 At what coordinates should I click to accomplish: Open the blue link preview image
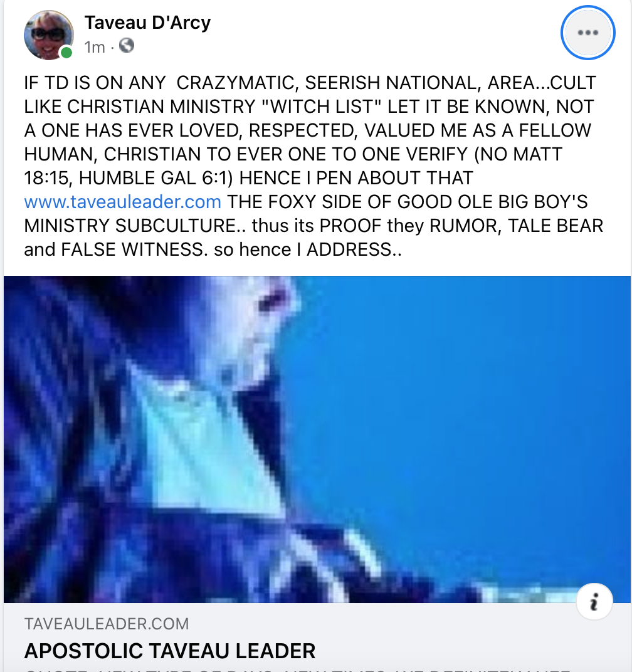click(317, 439)
